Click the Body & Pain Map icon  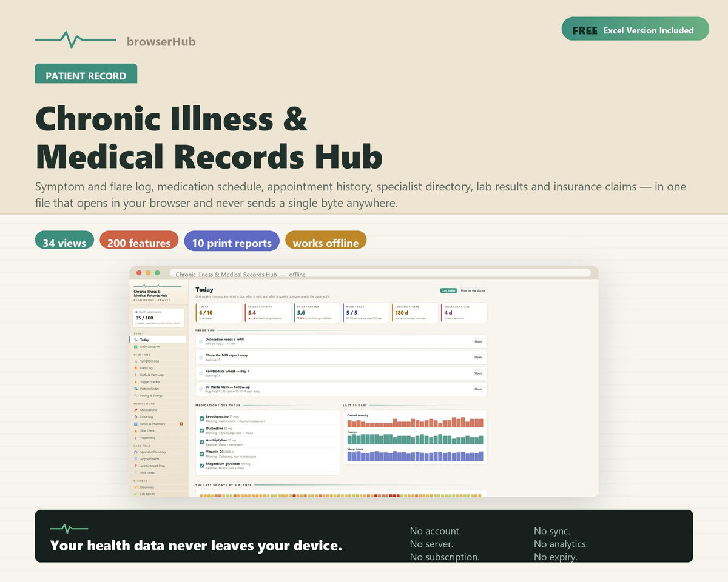135,375
